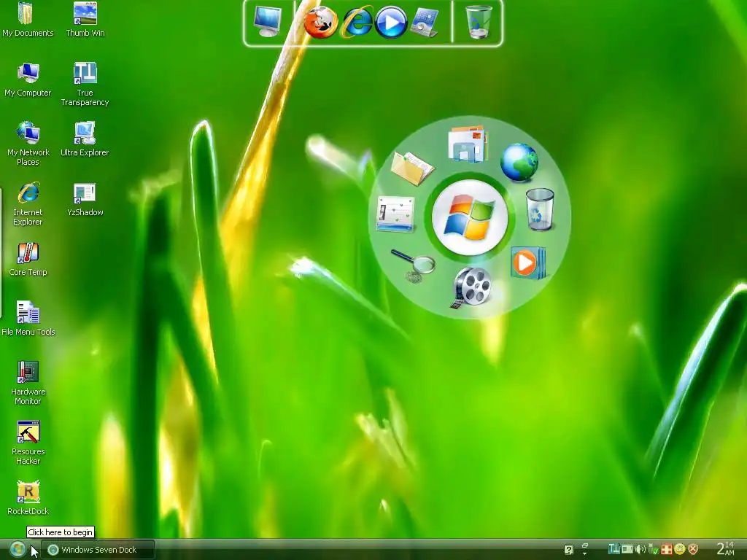The height and width of the screenshot is (560, 747).
Task: Open the volume speaker tray icon
Action: pos(640,550)
